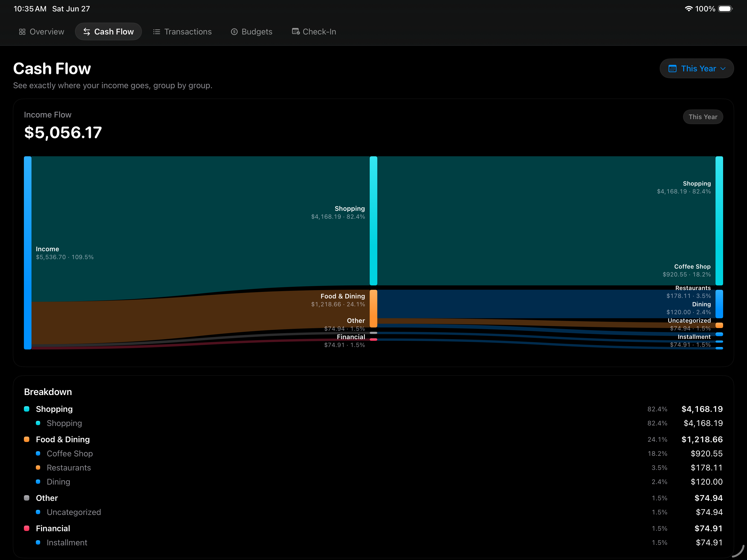Select the Cash Flow tab
The width and height of the screenshot is (747, 560).
(x=108, y=32)
